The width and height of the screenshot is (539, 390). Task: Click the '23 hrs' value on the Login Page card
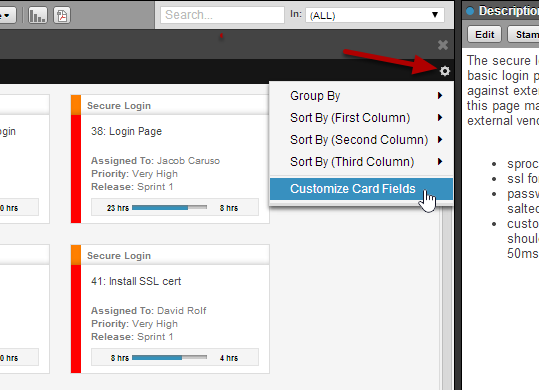[118, 208]
